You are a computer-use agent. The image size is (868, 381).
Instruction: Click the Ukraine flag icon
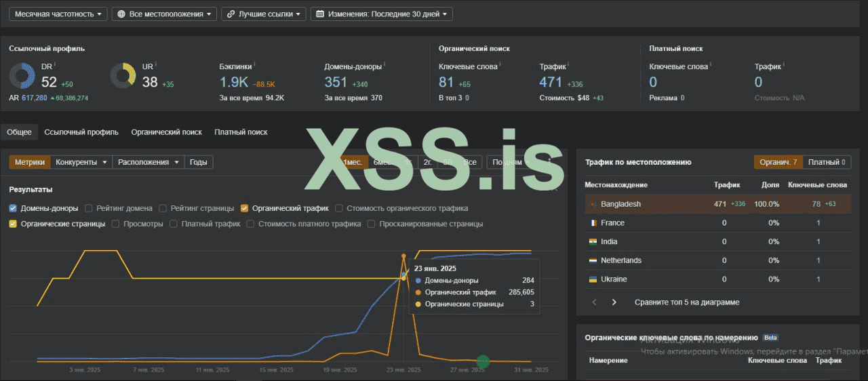tap(593, 279)
